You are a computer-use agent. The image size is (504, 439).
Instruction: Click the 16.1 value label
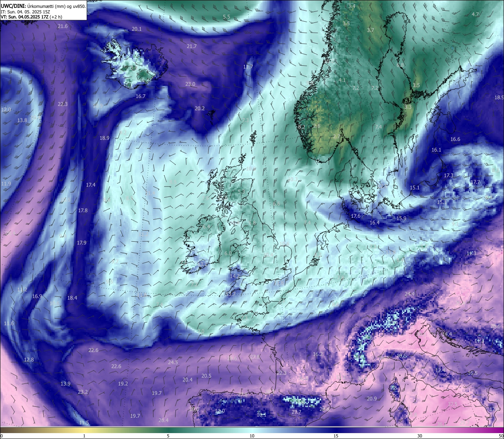coord(436,150)
